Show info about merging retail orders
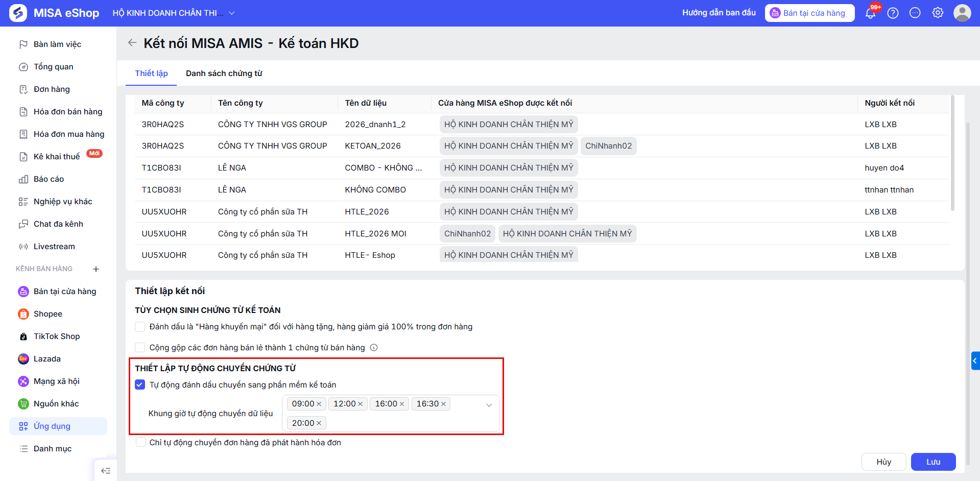This screenshot has width=980, height=481. click(x=374, y=348)
